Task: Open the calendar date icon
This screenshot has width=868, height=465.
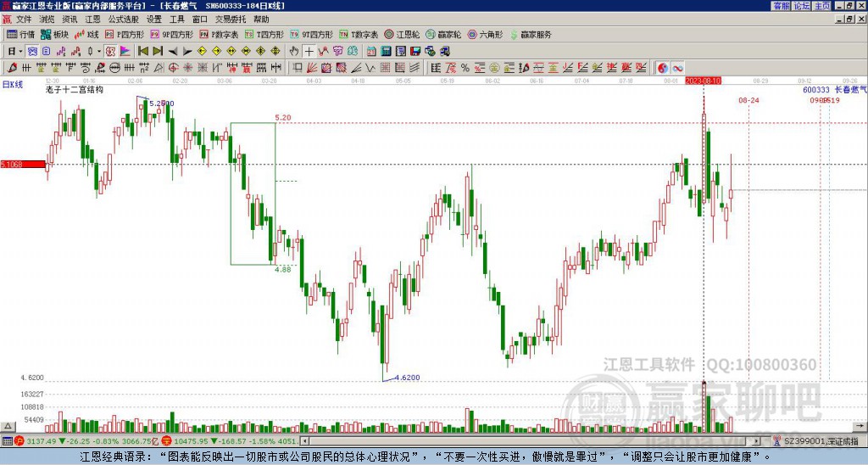Action: click(371, 51)
